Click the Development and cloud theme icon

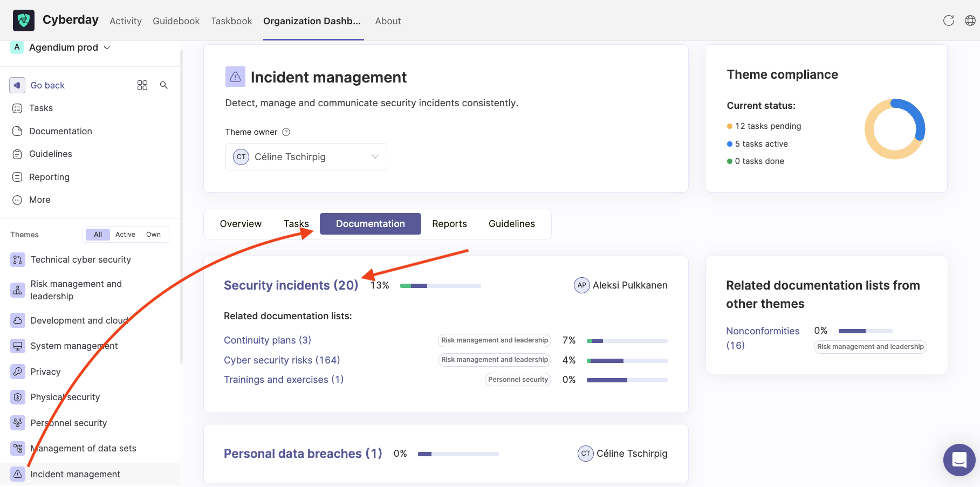(18, 320)
